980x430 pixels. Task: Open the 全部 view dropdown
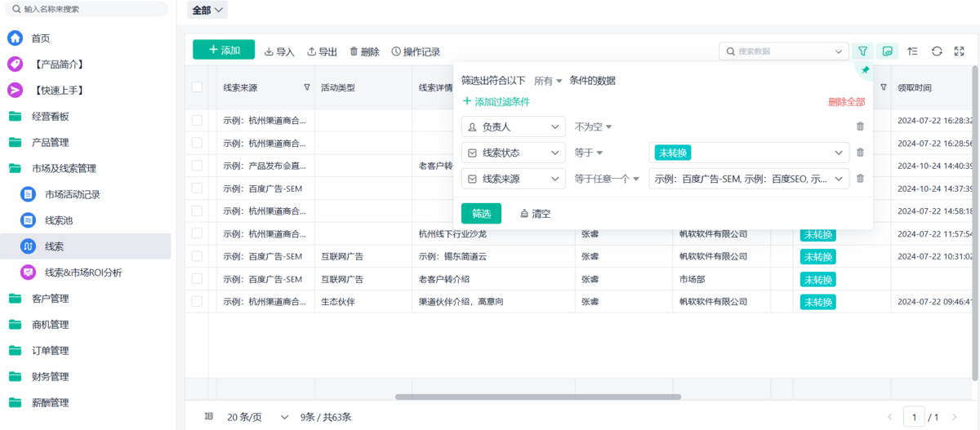tap(208, 10)
